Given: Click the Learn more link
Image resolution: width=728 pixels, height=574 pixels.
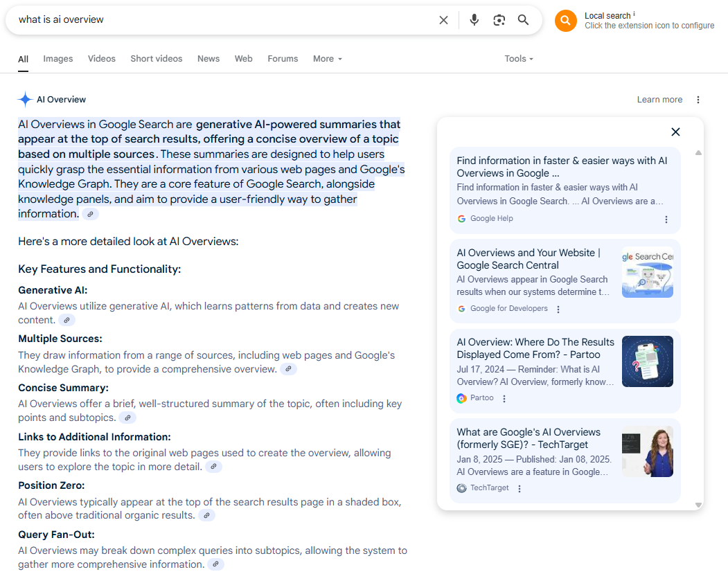Looking at the screenshot, I should click(659, 100).
